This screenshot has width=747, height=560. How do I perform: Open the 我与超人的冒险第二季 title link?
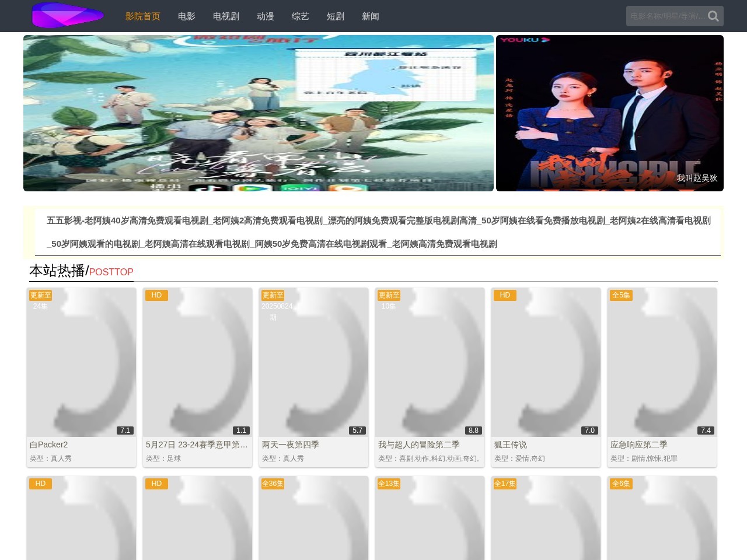tap(418, 444)
